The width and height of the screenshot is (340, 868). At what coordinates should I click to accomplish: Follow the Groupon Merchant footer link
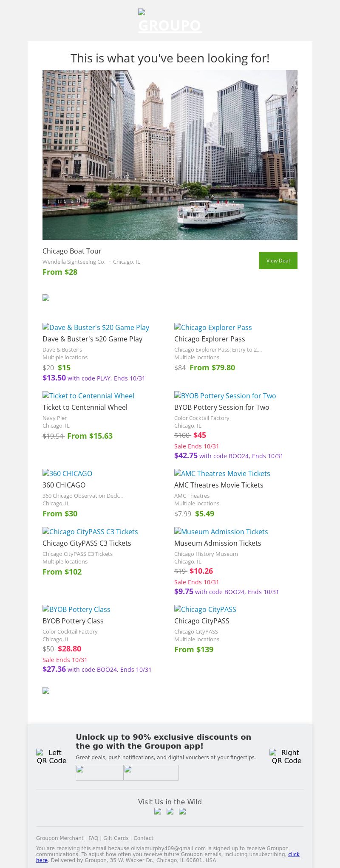[x=59, y=838]
